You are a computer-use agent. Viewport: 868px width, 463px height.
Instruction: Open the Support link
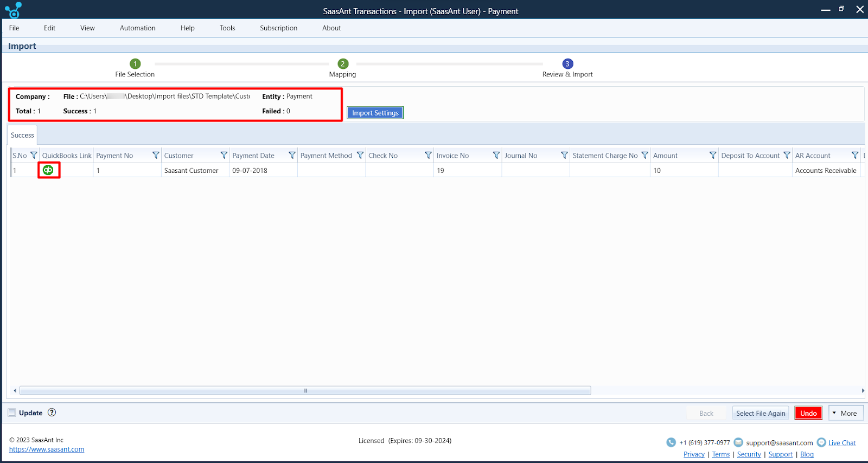tap(780, 454)
